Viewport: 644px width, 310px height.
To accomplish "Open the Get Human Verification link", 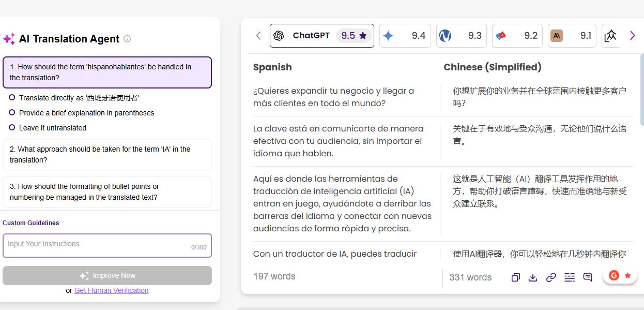I will [111, 290].
